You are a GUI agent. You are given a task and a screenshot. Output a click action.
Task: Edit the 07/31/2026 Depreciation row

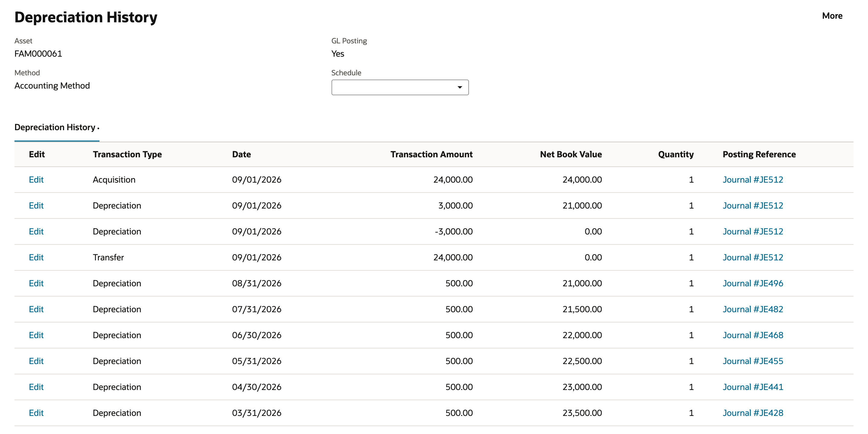tap(36, 309)
